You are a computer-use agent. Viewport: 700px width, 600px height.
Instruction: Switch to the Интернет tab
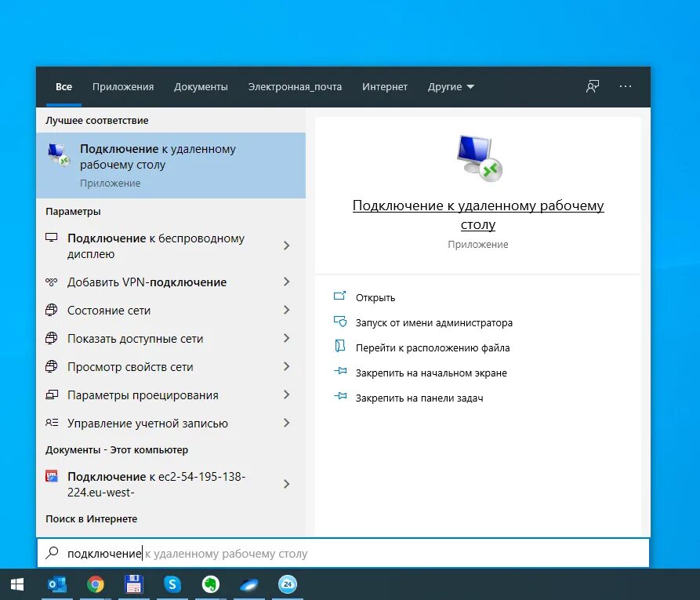tap(385, 87)
